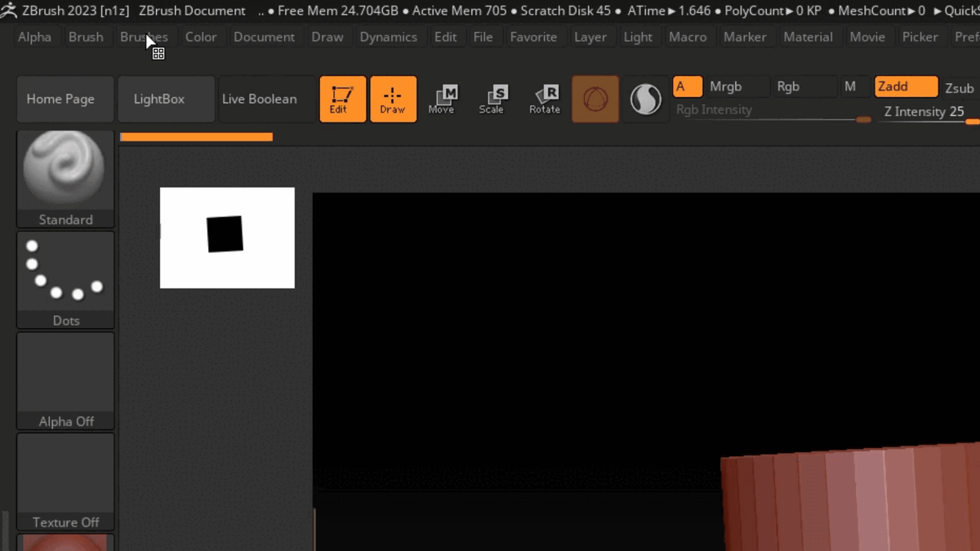Enable Zsub sculpt mode
This screenshot has width=980, height=551.
point(960,88)
